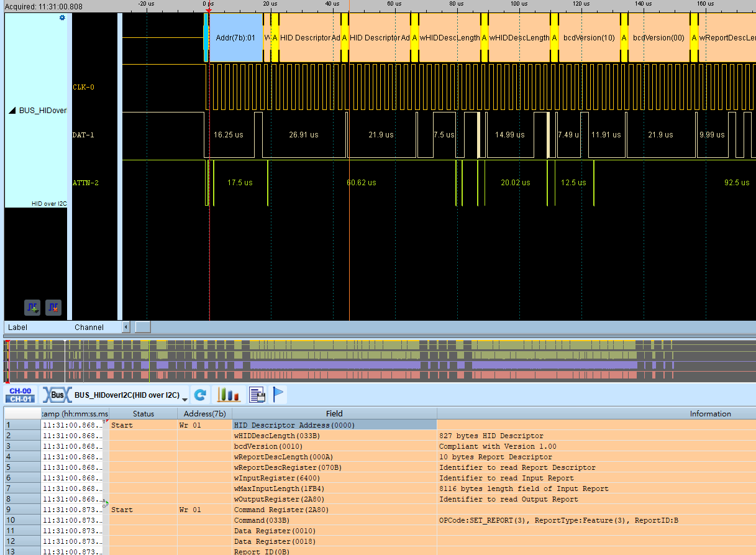Click the CLK-0 channel label

[84, 87]
